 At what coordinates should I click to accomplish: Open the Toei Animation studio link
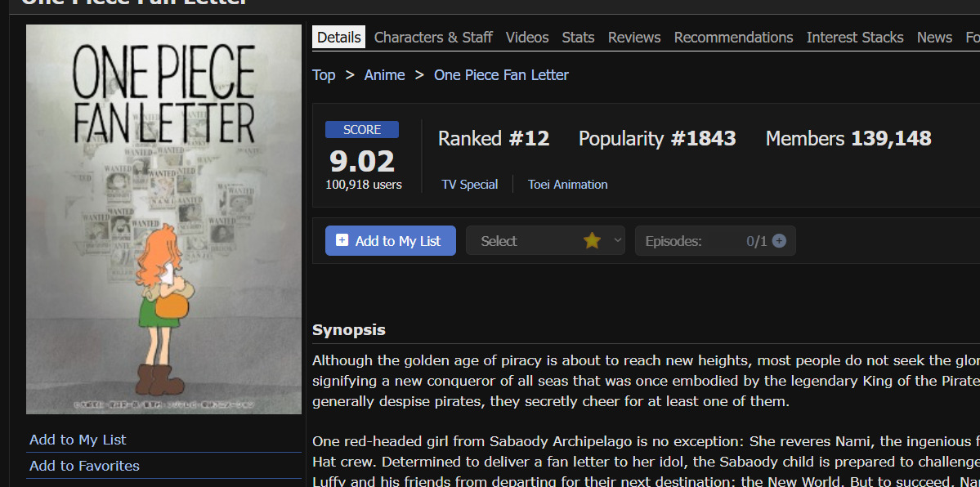pos(567,185)
